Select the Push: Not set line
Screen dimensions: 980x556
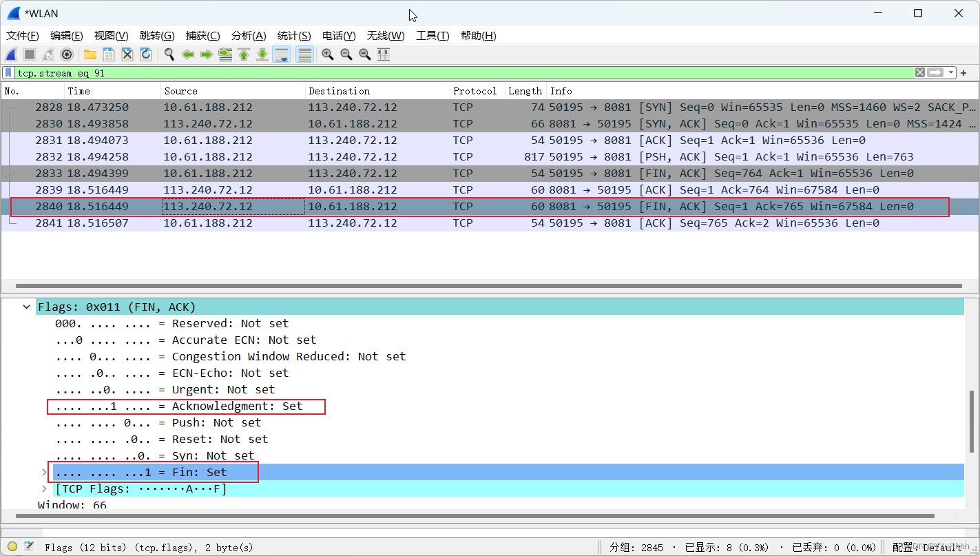click(158, 423)
